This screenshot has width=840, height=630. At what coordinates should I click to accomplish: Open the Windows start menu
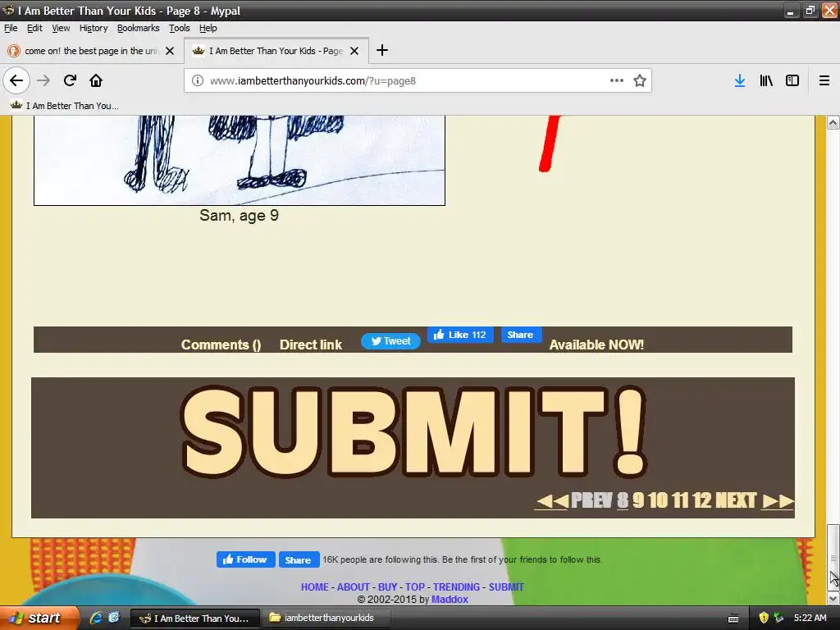click(39, 618)
